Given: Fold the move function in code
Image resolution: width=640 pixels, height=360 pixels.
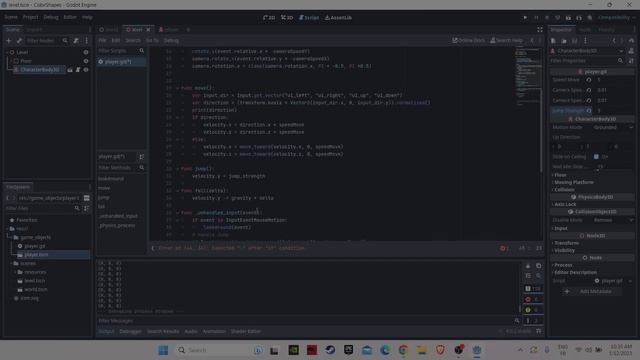Looking at the screenshot, I should pyautogui.click(x=177, y=88).
